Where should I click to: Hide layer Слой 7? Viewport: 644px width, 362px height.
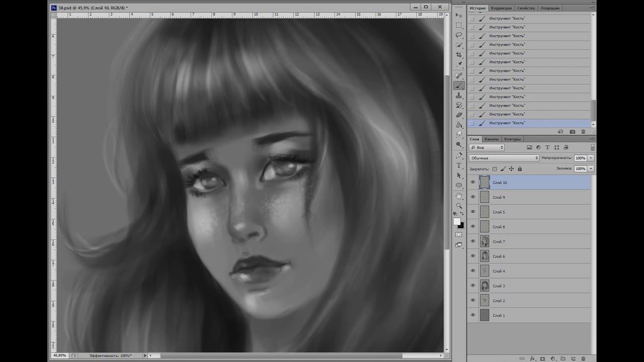click(473, 241)
